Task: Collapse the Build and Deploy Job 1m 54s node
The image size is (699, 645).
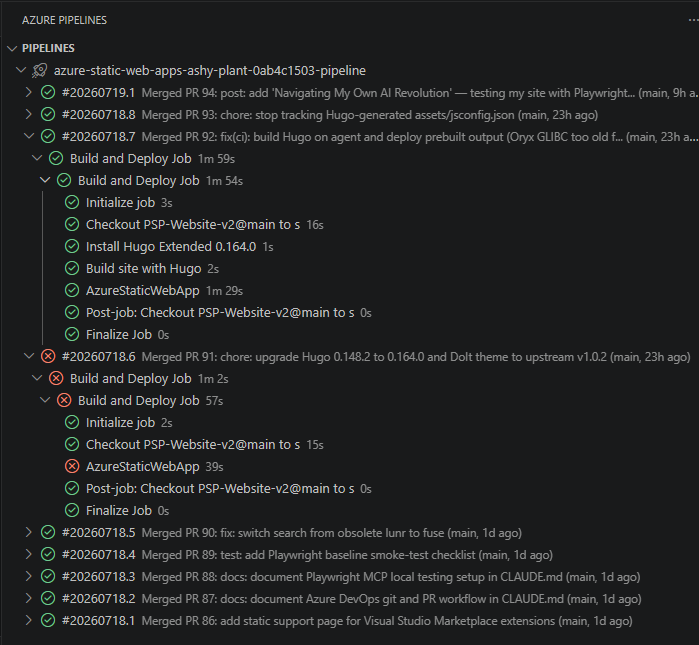Action: point(45,180)
